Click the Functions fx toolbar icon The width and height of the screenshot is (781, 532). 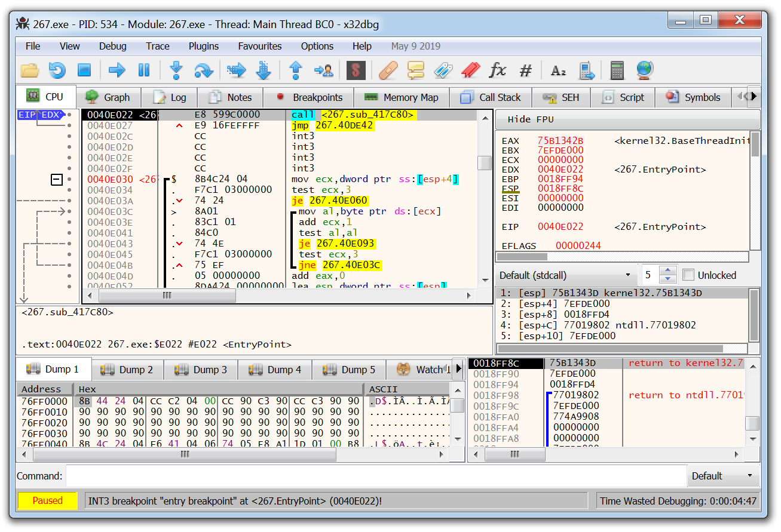pos(497,70)
